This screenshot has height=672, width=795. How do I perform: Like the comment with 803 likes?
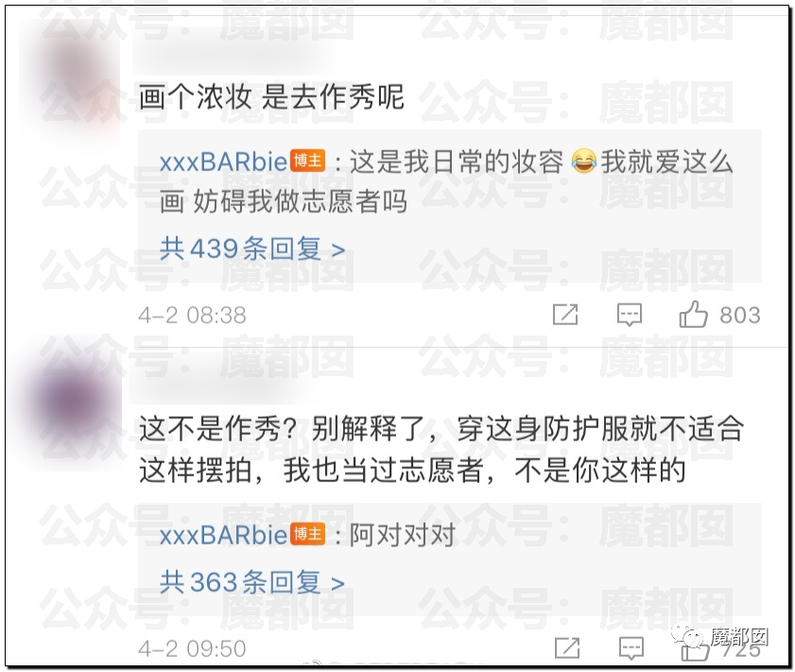(693, 314)
